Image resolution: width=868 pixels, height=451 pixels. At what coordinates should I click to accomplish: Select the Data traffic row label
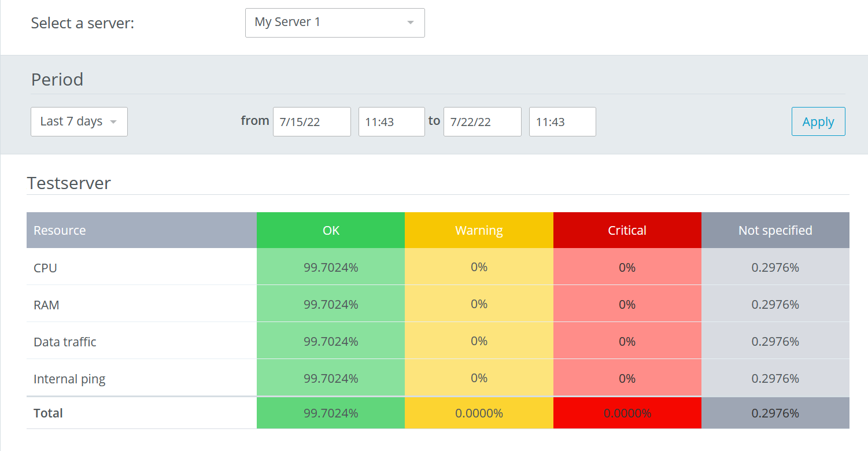tap(65, 342)
